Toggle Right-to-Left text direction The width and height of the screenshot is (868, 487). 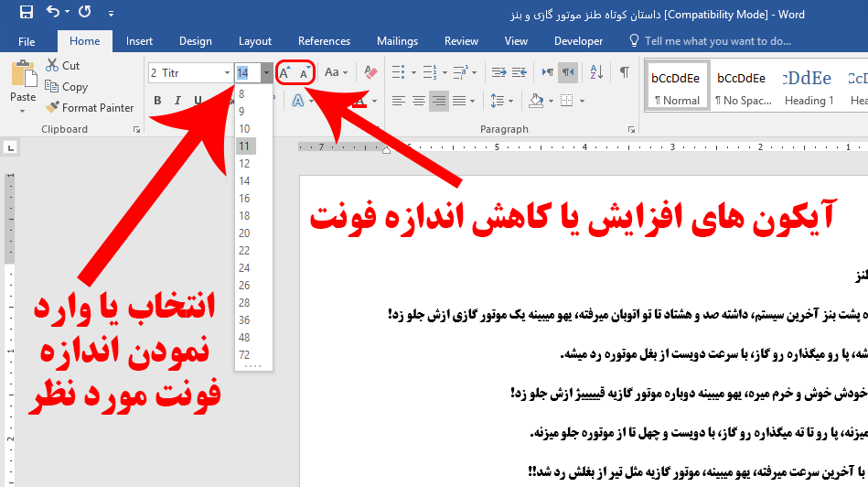pos(569,72)
